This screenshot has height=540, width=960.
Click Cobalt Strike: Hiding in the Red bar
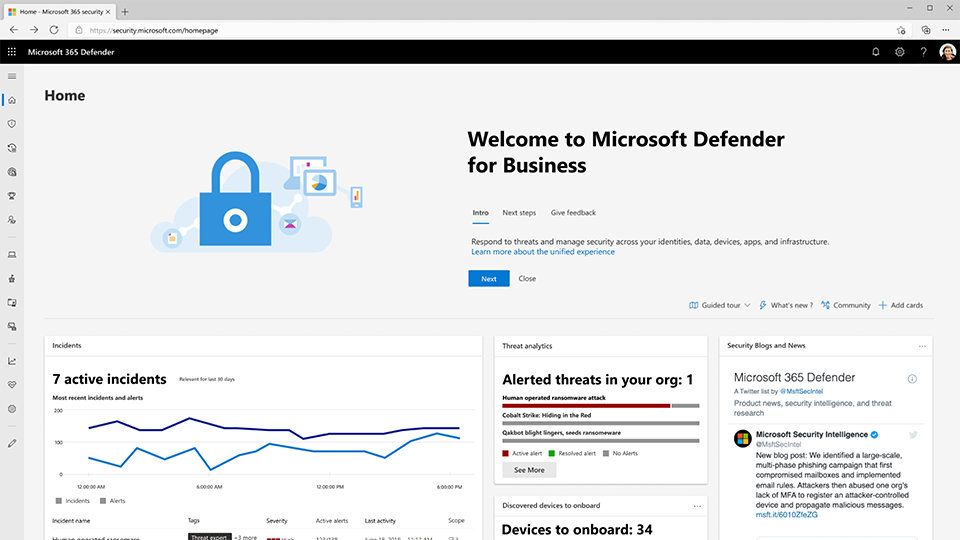coord(601,422)
